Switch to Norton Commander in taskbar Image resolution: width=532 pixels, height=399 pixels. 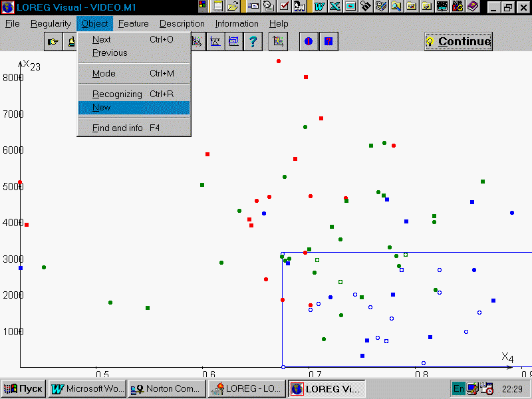[166, 388]
